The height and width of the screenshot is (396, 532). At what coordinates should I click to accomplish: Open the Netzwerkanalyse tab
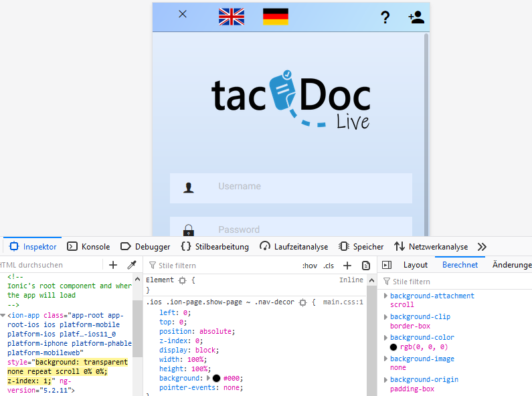point(431,246)
